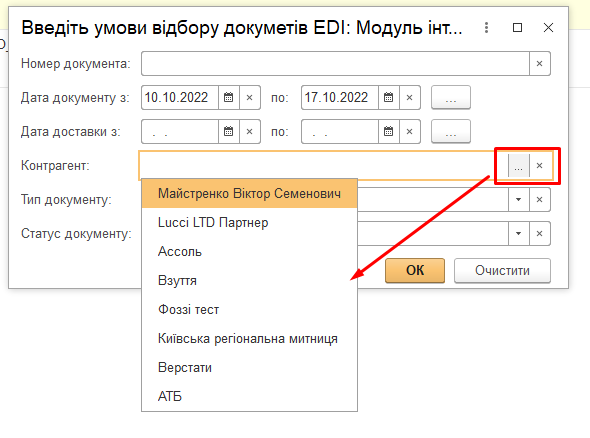The height and width of the screenshot is (438, 590).
Task: Focus the empty delivery start date field
Action: tap(180, 131)
